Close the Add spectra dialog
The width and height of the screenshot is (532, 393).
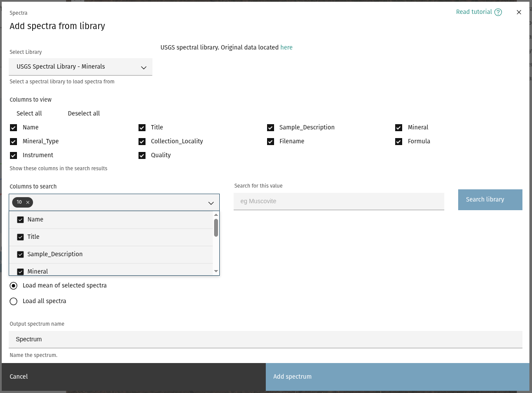pos(519,12)
